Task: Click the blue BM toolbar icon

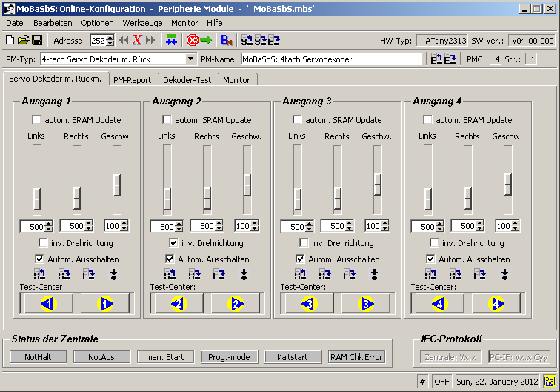Action: 227,40
